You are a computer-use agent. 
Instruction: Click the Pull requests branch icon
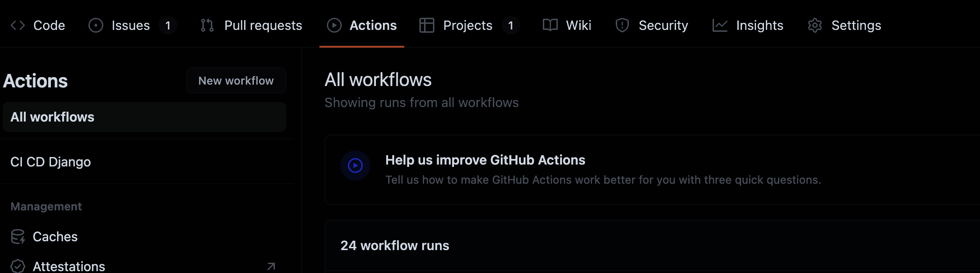tap(207, 25)
